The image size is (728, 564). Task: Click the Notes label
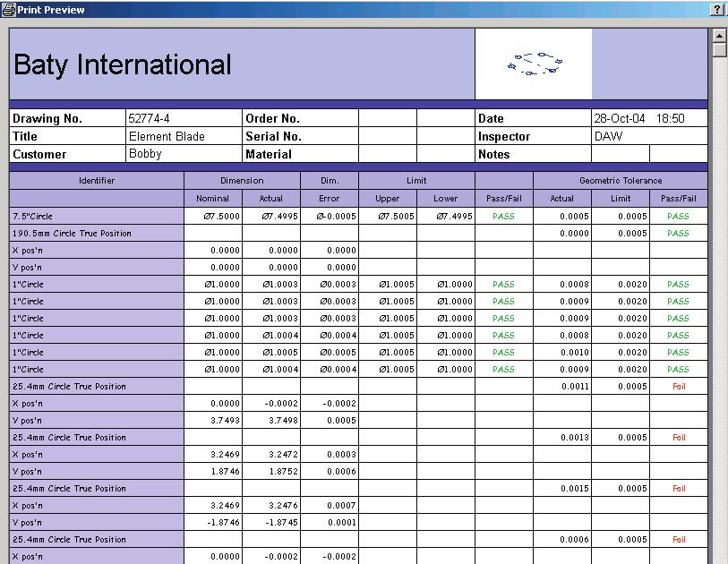[x=493, y=154]
